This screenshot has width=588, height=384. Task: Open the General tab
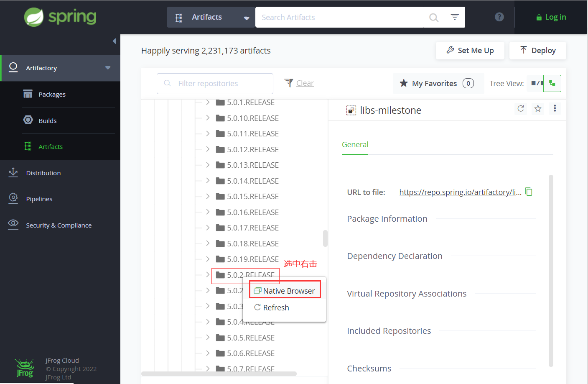[x=355, y=145]
